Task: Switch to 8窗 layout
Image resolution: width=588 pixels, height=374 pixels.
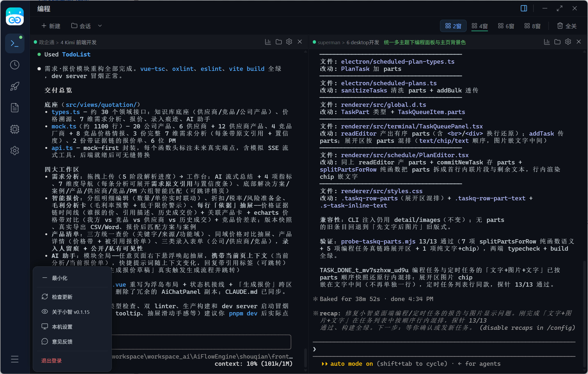Action: (532, 26)
